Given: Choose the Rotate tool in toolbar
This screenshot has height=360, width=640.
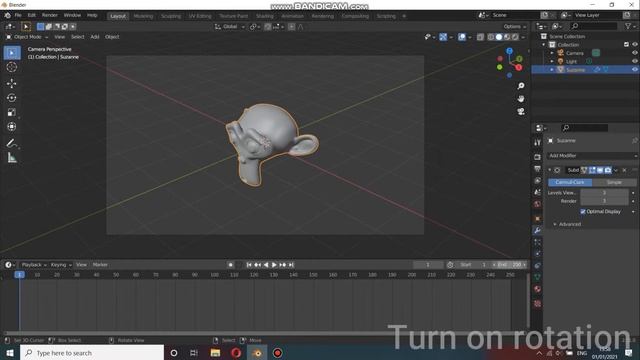Looking at the screenshot, I should pos(12,98).
